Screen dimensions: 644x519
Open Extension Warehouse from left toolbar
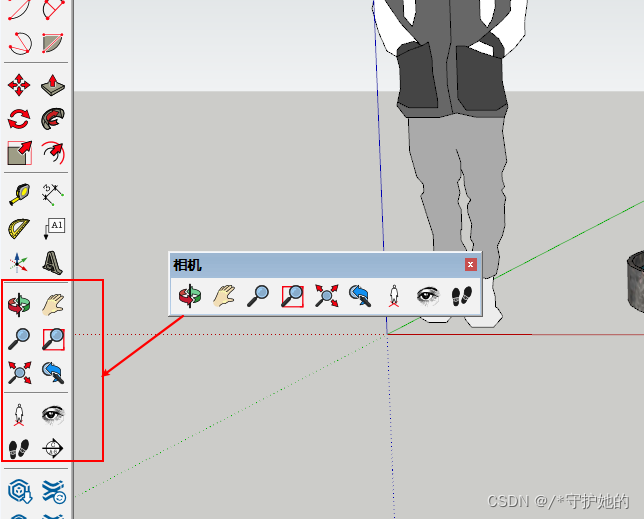coord(53,491)
